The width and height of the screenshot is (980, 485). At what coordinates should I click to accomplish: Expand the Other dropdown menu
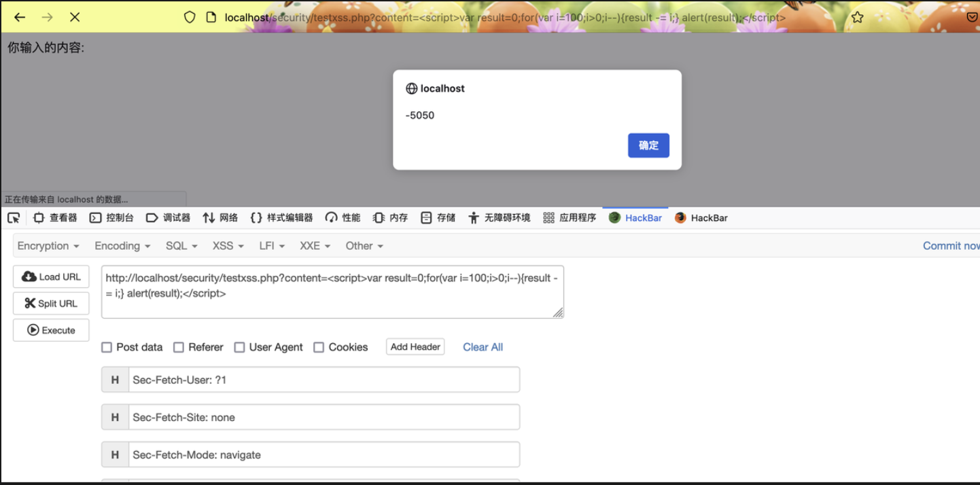[x=364, y=246]
